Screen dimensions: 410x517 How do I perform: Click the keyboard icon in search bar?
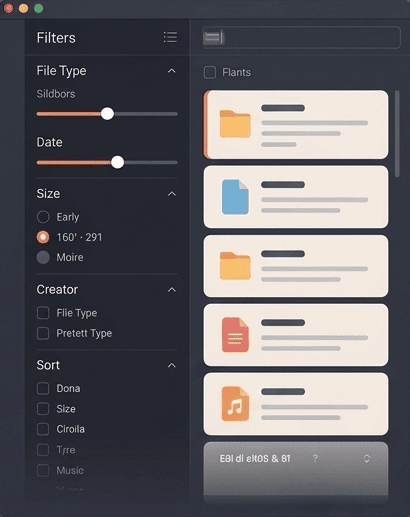(x=213, y=37)
